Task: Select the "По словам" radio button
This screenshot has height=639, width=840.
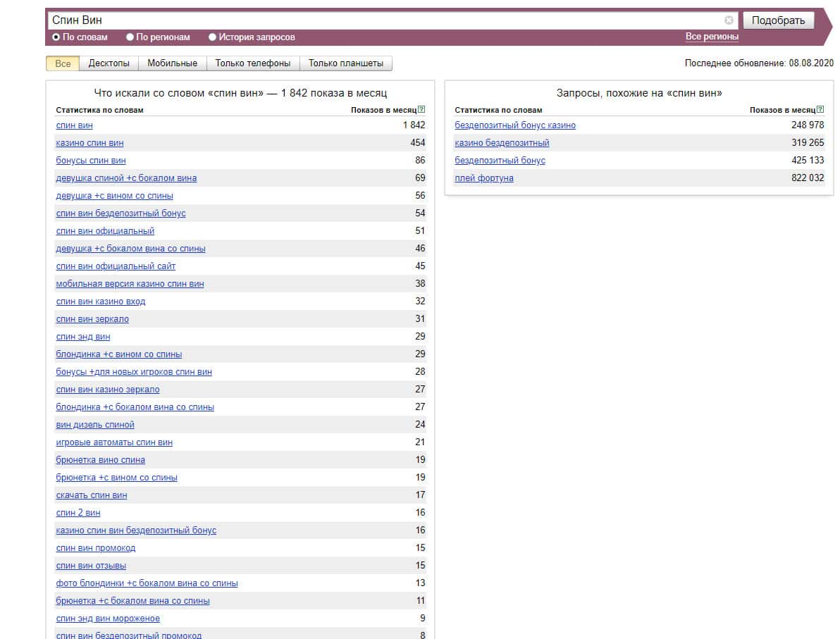Action: (x=56, y=37)
